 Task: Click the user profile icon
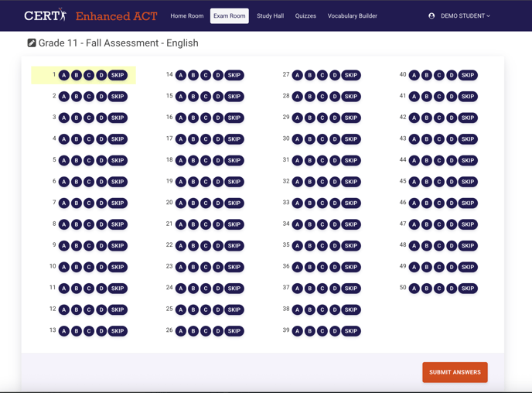pyautogui.click(x=431, y=15)
